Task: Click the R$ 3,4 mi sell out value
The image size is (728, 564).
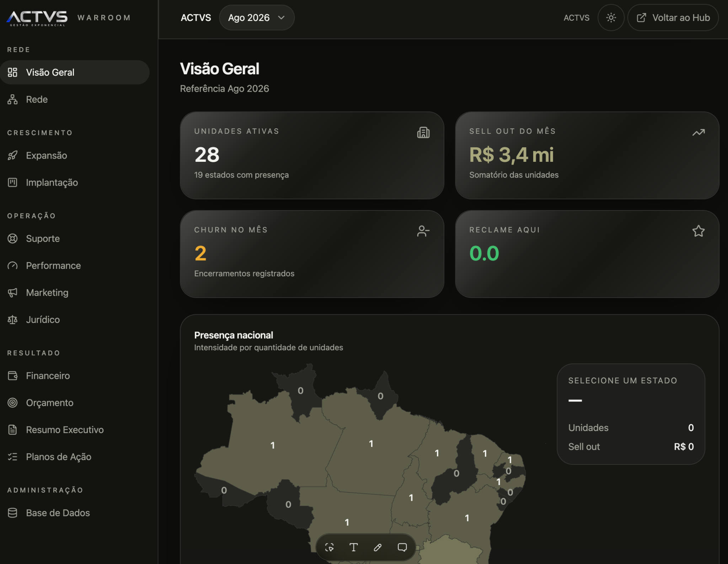Action: [512, 155]
